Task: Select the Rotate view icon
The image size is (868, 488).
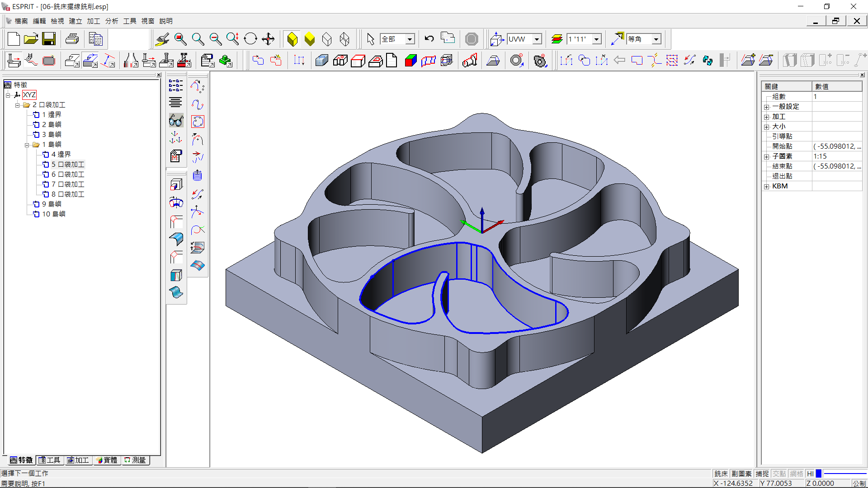Action: 250,39
